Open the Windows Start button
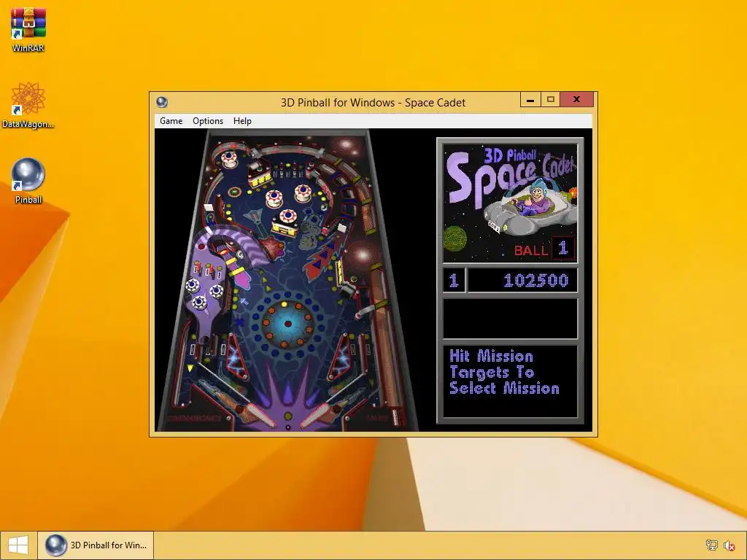Viewport: 747px width, 560px height. point(18,545)
